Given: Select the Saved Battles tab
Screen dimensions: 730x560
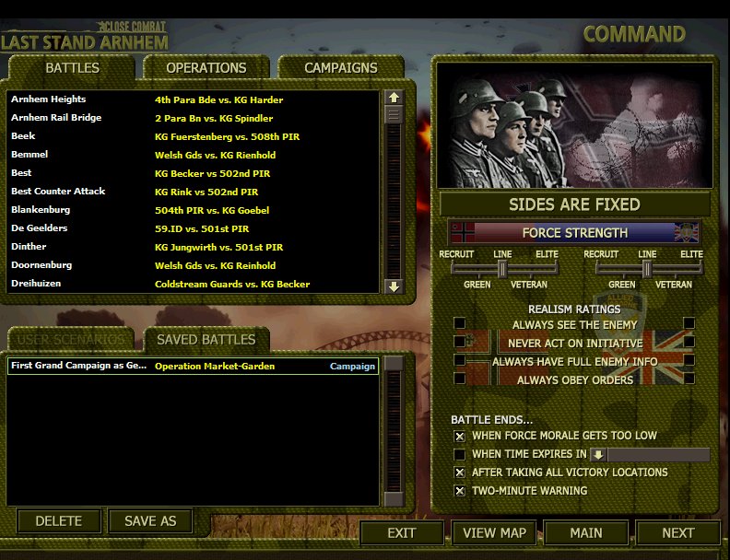Looking at the screenshot, I should (x=206, y=340).
